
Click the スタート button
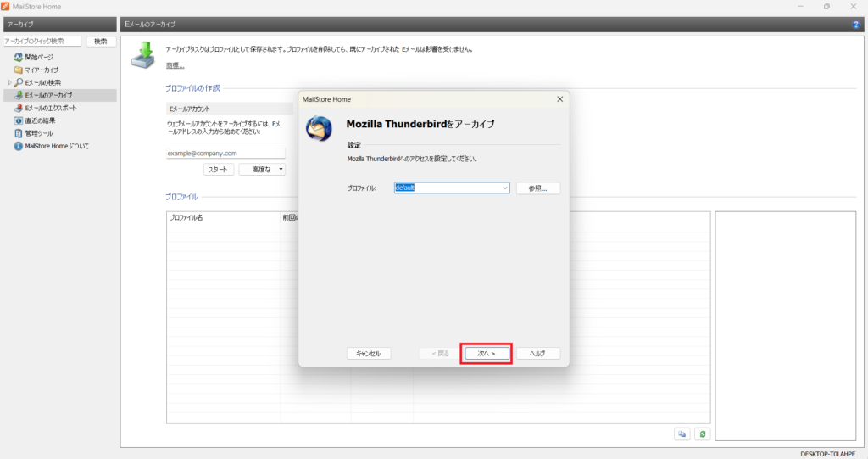point(218,170)
